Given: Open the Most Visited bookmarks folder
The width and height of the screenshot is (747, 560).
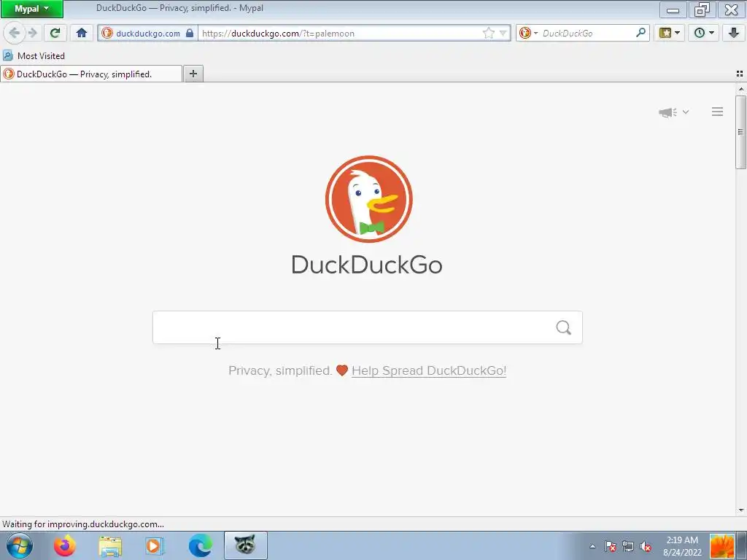Looking at the screenshot, I should click(x=34, y=55).
